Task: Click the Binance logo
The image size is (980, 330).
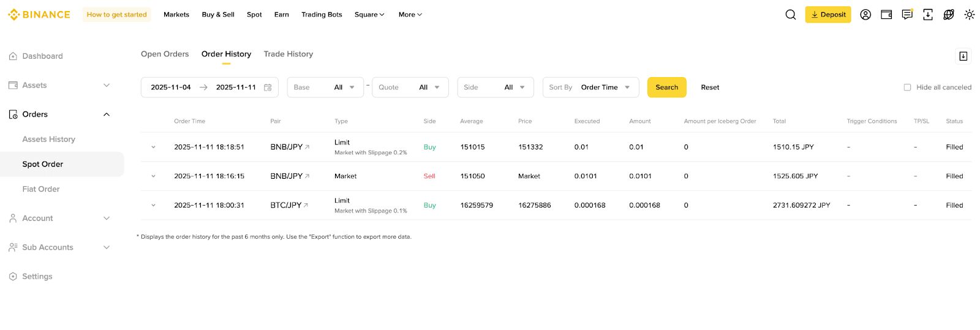Action: click(x=39, y=15)
